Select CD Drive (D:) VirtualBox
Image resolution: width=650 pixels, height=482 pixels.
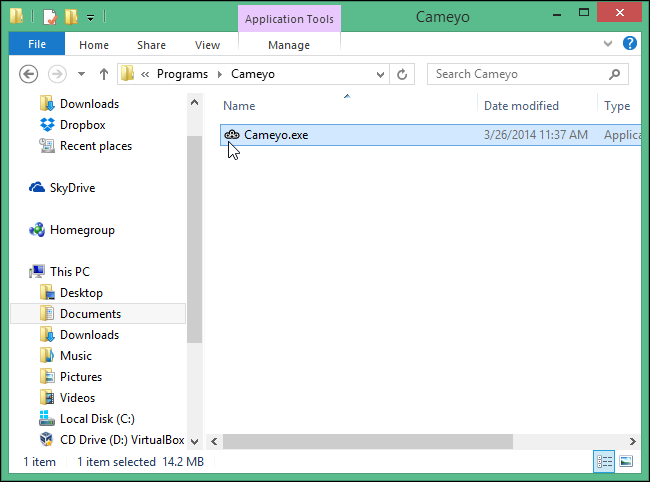coord(122,440)
